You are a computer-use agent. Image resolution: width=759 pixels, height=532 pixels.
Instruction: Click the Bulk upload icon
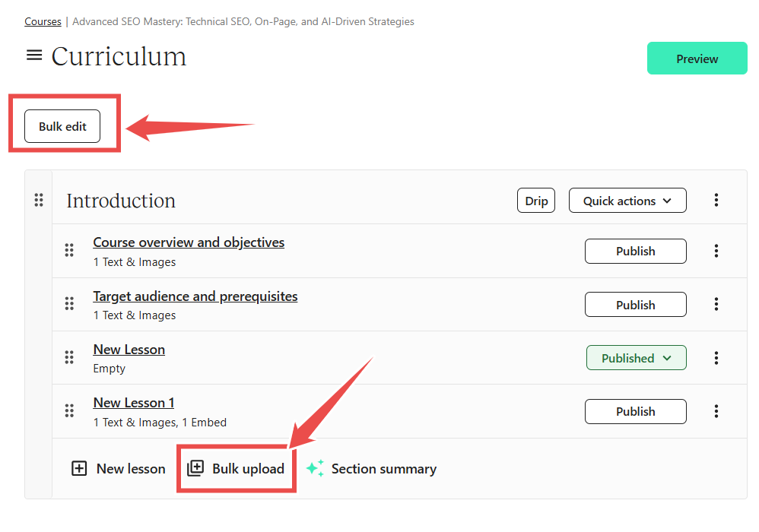pyautogui.click(x=195, y=468)
